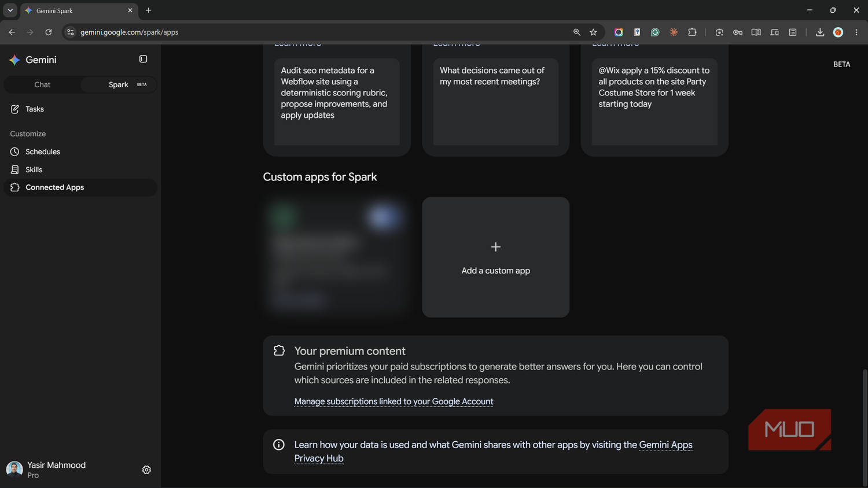Click the Add a custom app card
Image resolution: width=868 pixels, height=488 pixels.
tap(495, 257)
